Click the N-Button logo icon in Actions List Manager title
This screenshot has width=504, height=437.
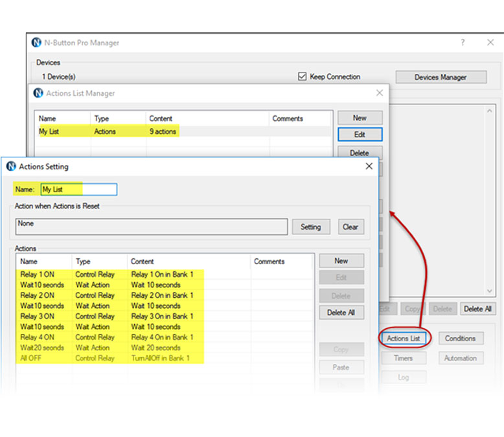(38, 93)
